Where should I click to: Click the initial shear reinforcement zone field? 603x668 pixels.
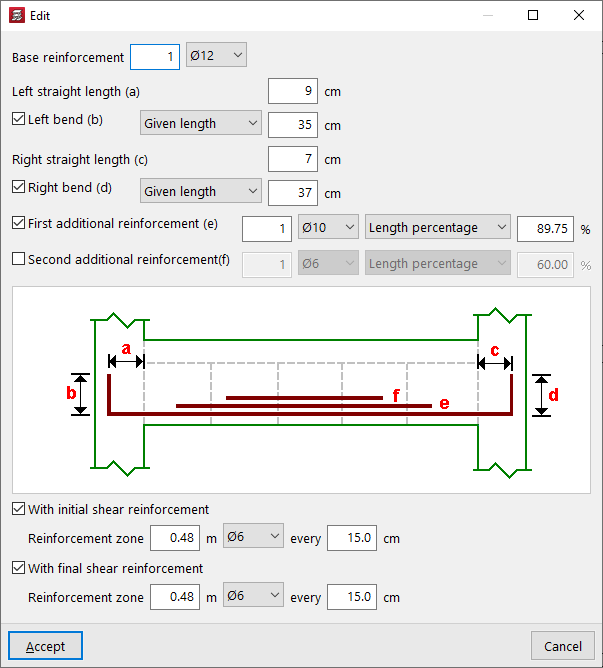tap(175, 538)
